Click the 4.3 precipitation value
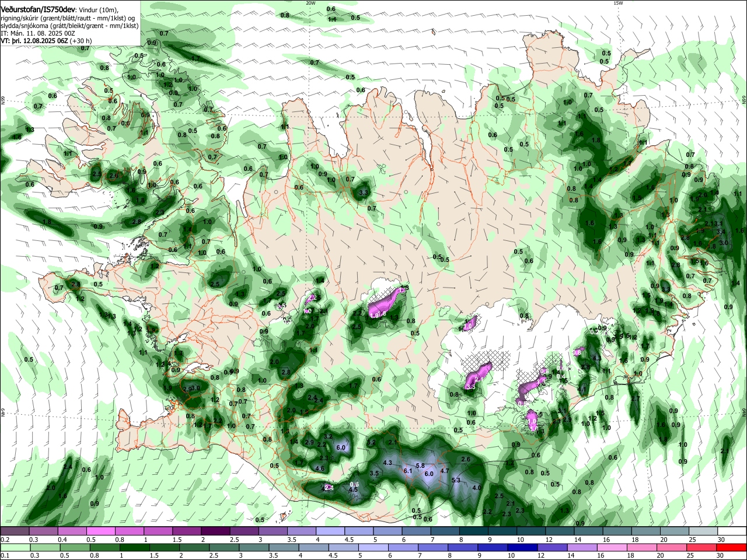 (388, 463)
